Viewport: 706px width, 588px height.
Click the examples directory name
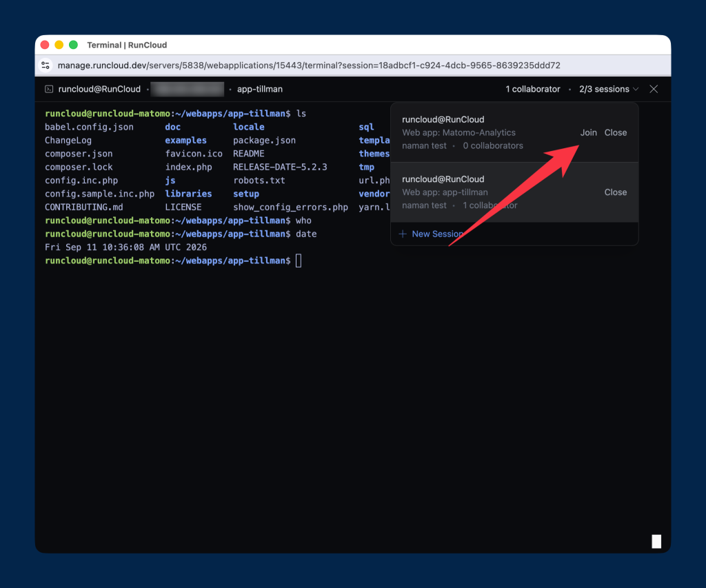[186, 141]
